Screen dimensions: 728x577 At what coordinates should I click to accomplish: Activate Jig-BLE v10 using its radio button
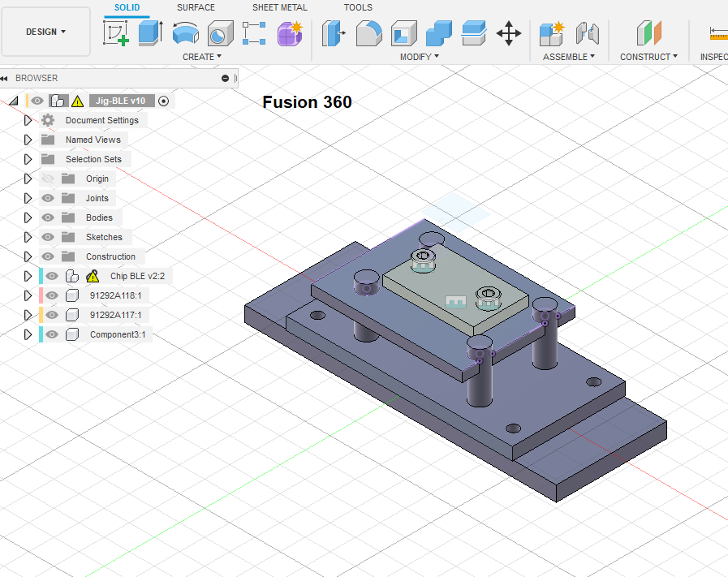tap(163, 101)
